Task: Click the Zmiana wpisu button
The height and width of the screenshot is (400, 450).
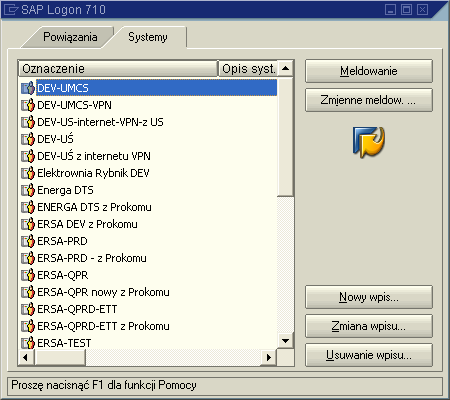Action: tap(369, 326)
